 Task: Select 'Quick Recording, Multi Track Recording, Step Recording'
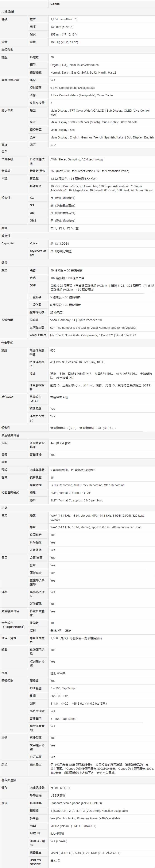tap(88, 485)
